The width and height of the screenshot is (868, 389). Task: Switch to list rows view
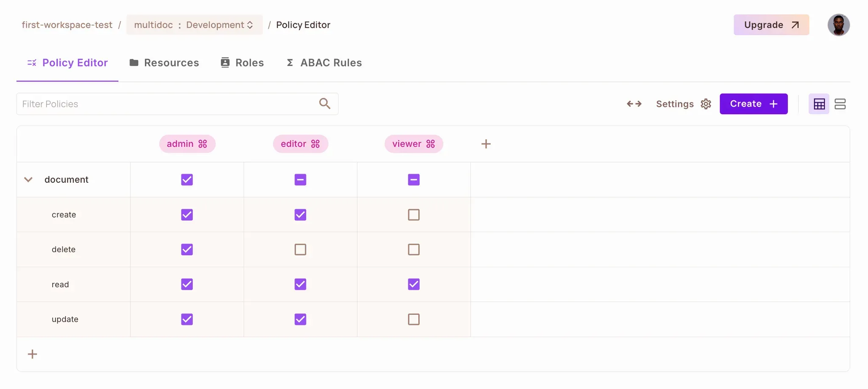[840, 104]
